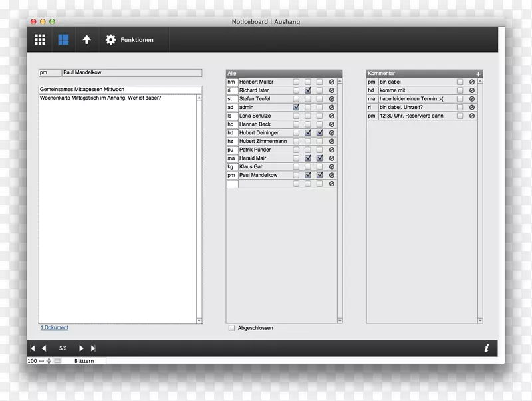Screen dimensions: 532x401
Task: Open the '1 Dokument' attachment link
Action: click(x=54, y=327)
